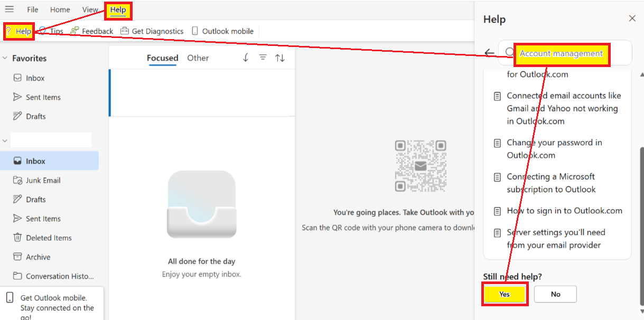Open Outlook mobile from the ribbon
Screen dimensions: 644x320
pos(222,31)
